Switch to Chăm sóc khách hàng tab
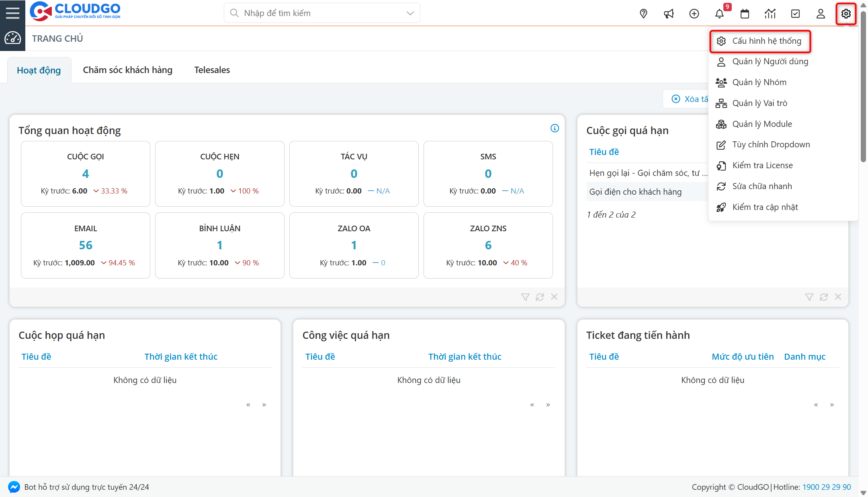The width and height of the screenshot is (868, 497). (127, 70)
